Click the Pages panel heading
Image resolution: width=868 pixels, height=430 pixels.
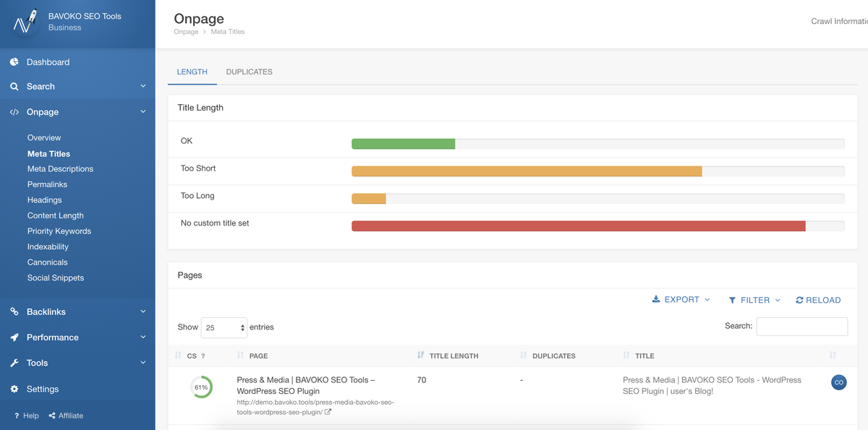tap(190, 275)
